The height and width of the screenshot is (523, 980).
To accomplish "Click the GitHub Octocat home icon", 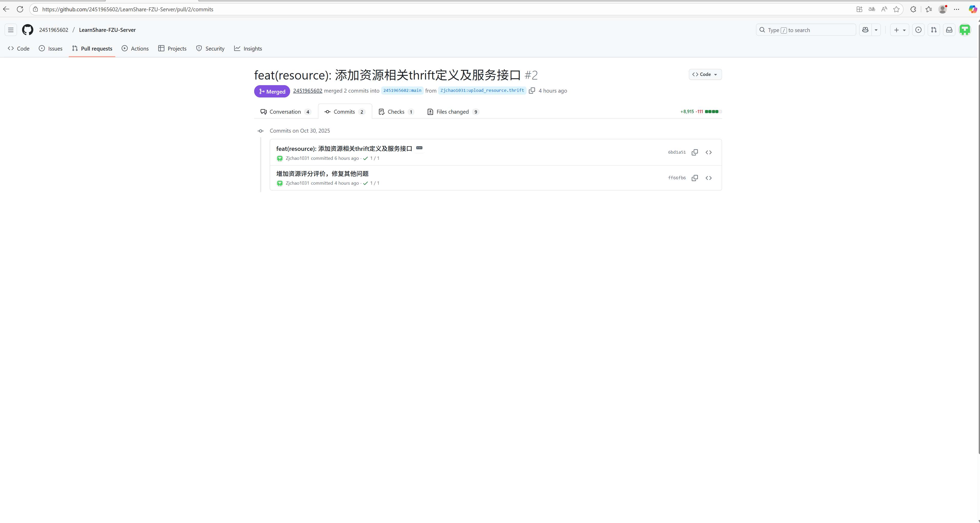I will (x=27, y=30).
